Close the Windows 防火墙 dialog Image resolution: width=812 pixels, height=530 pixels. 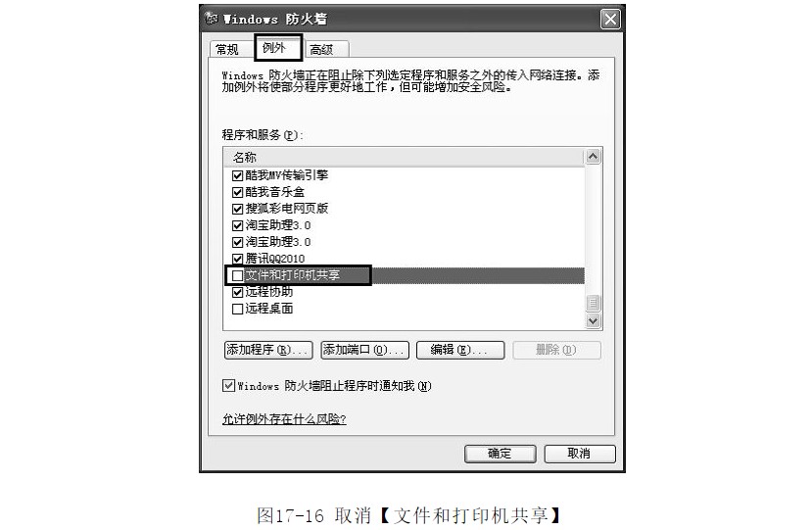[x=610, y=20]
